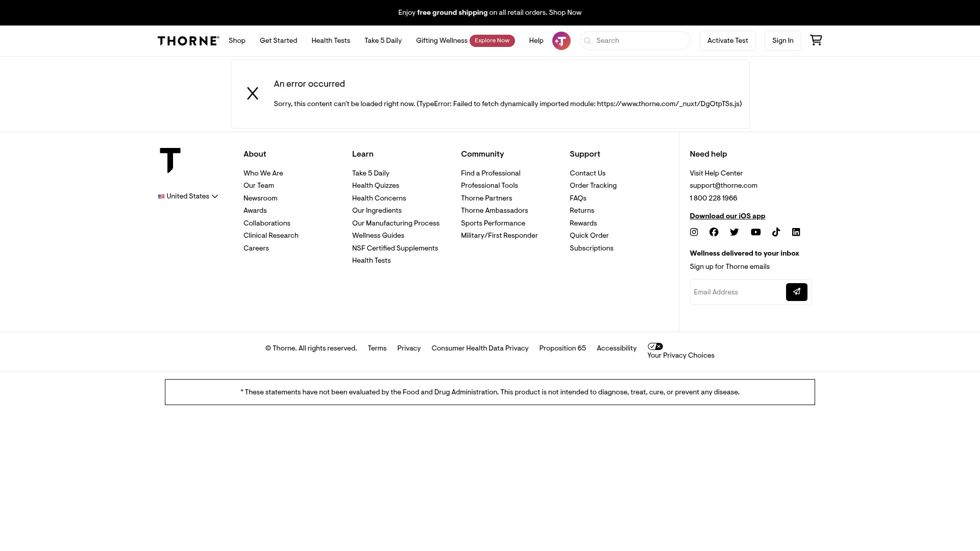Open the Gifting Wellness nav item
The height and width of the screenshot is (551, 980).
(x=442, y=41)
